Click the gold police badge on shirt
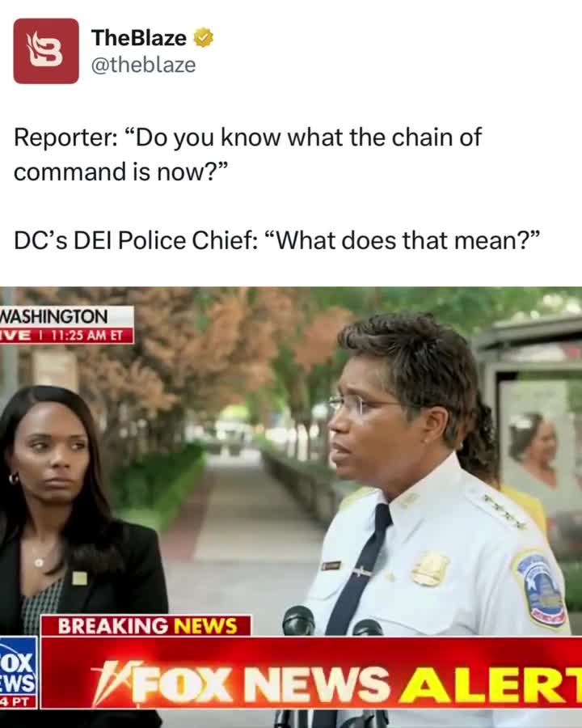 tap(430, 569)
